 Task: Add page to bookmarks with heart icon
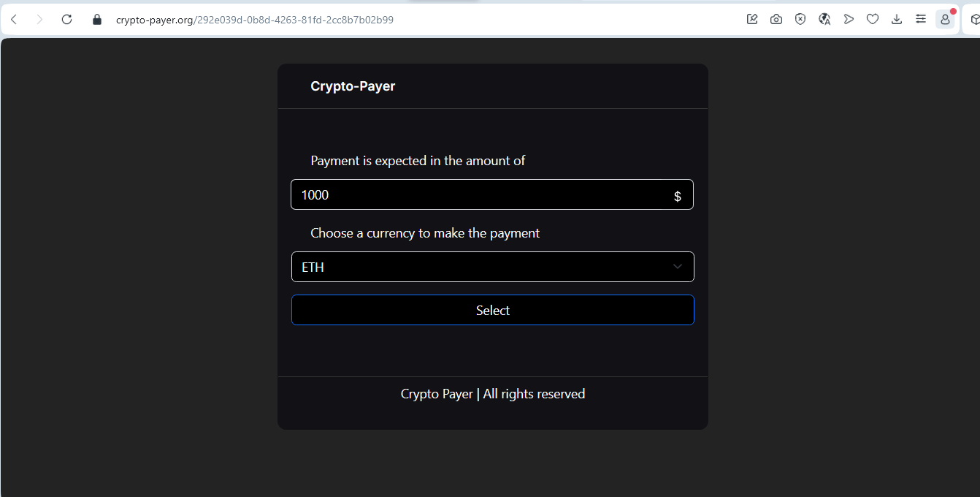873,20
